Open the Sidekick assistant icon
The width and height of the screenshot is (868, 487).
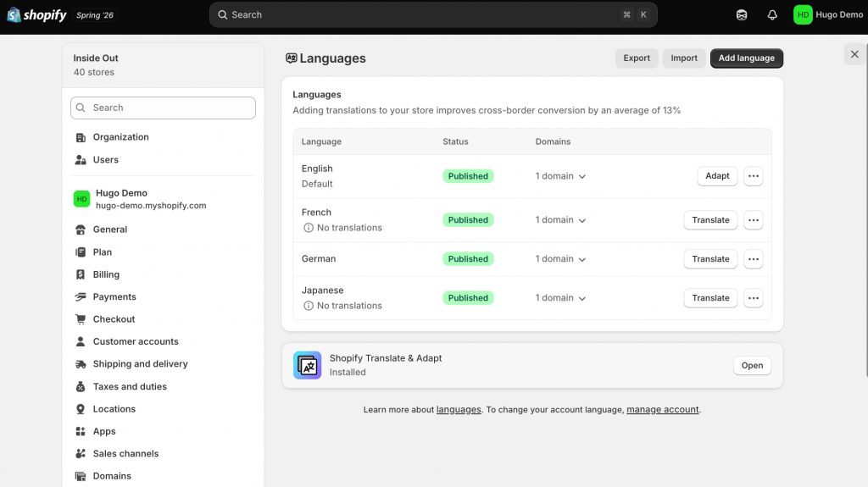(x=741, y=15)
